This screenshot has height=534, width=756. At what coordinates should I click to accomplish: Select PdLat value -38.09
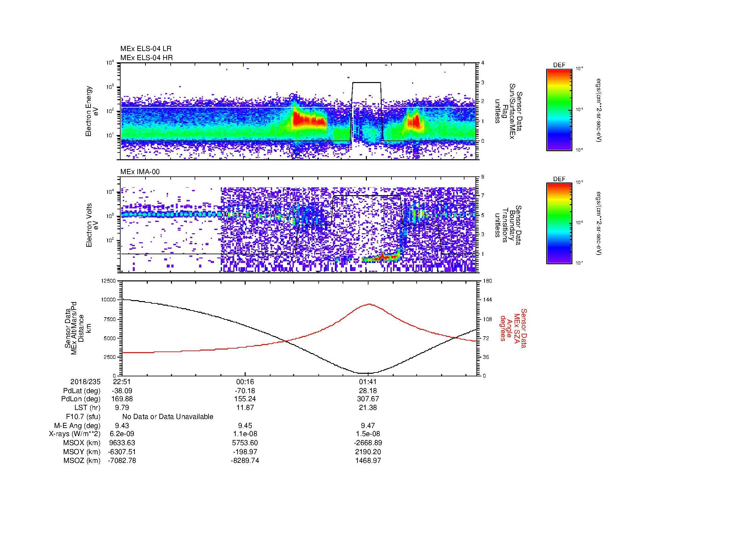coord(122,391)
